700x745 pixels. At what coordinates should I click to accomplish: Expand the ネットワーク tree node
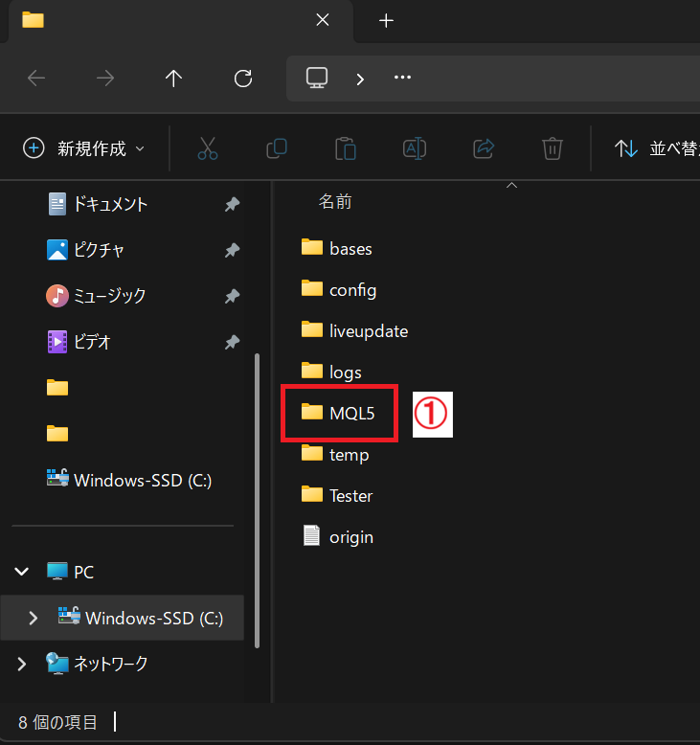pyautogui.click(x=21, y=664)
